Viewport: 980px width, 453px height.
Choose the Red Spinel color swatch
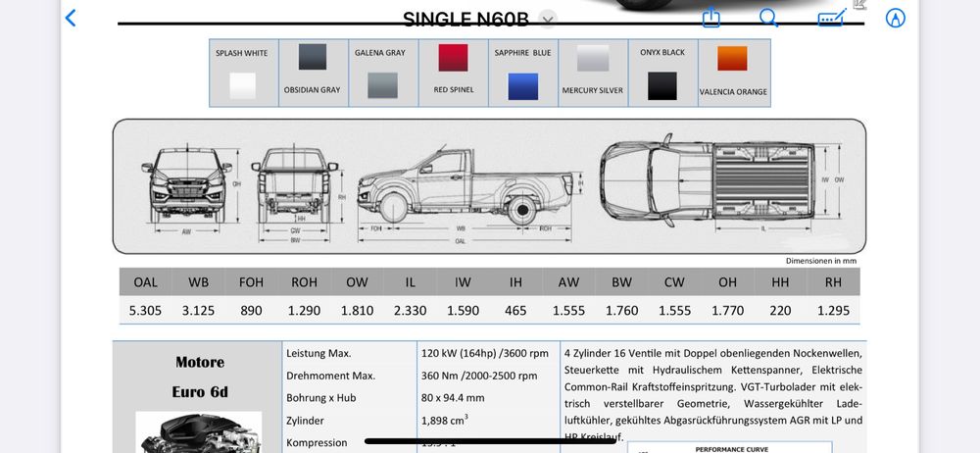(453, 57)
